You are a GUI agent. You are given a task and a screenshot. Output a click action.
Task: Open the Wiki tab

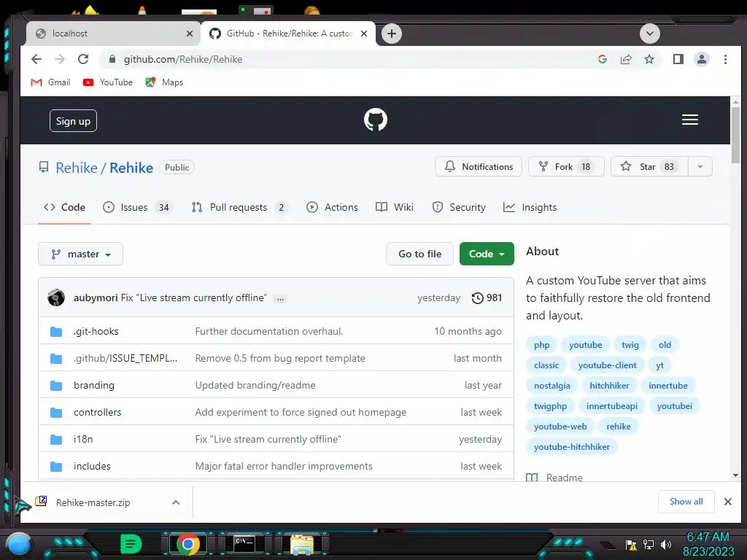point(395,207)
